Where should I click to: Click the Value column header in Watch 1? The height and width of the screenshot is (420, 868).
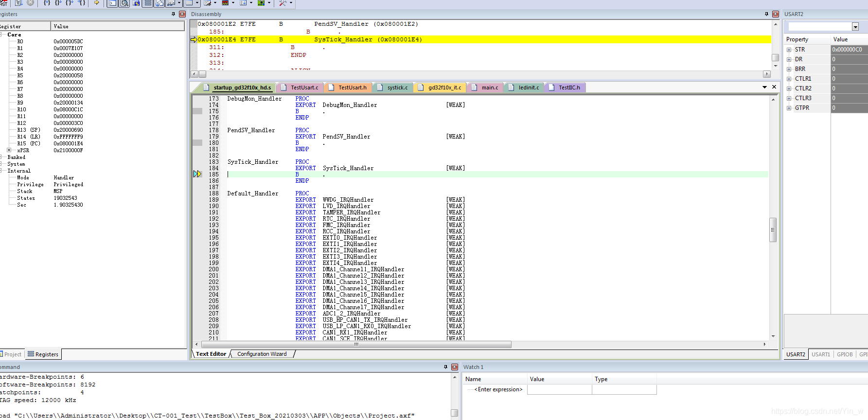click(x=560, y=379)
